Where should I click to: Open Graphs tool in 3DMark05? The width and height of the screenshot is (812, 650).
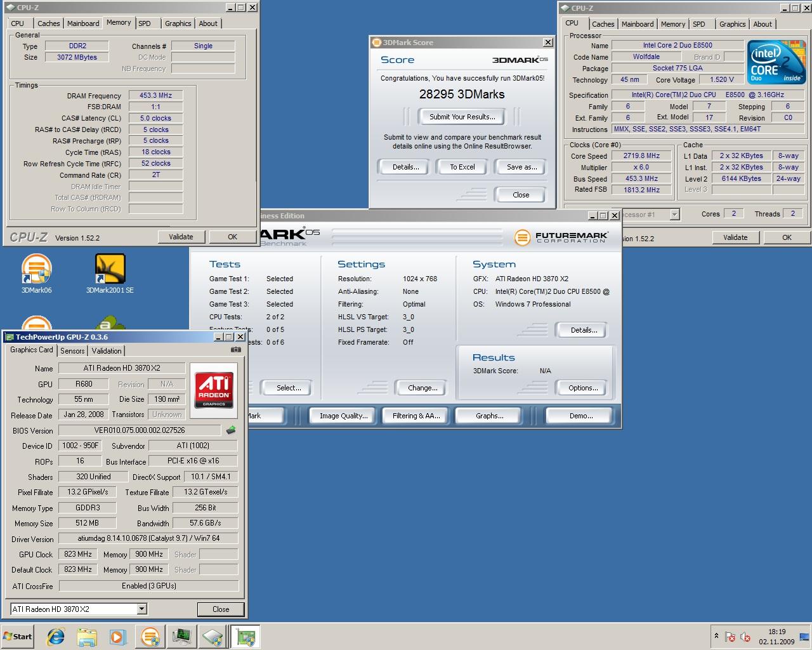coord(490,416)
